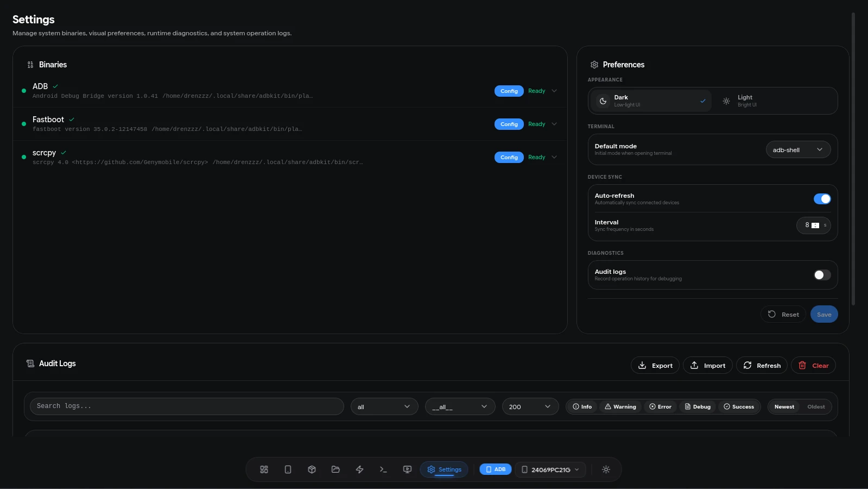Click the Reset preferences button

783,315
